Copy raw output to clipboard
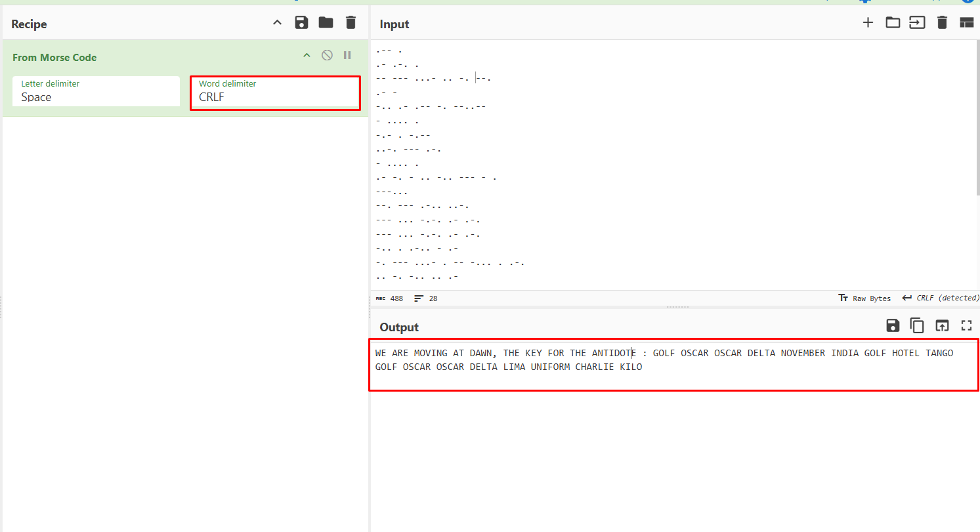This screenshot has height=532, width=980. tap(917, 325)
